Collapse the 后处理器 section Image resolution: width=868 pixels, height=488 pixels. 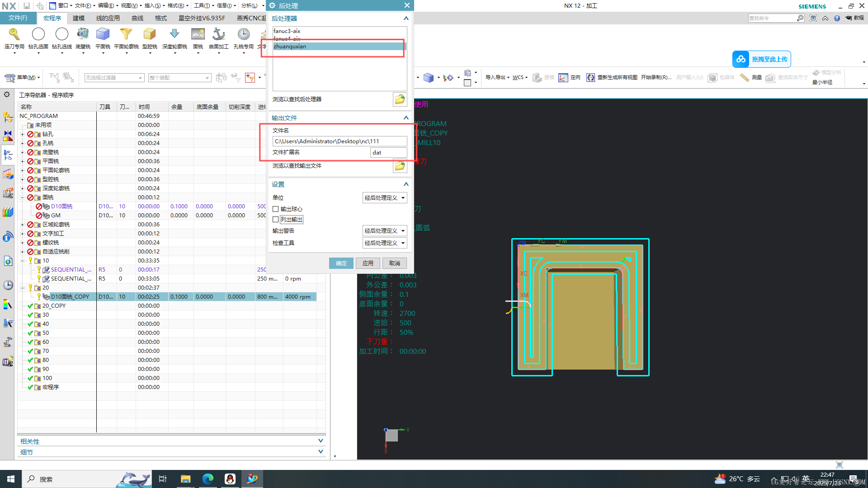[x=406, y=19]
